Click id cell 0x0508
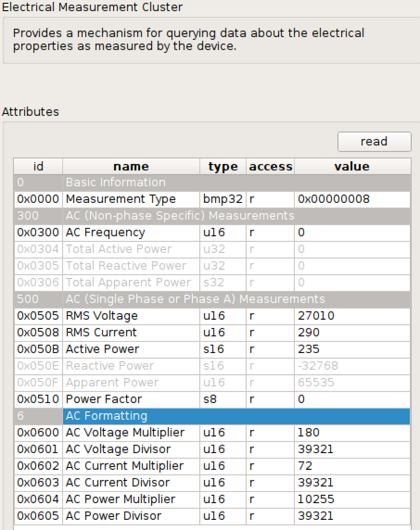 tap(38, 332)
